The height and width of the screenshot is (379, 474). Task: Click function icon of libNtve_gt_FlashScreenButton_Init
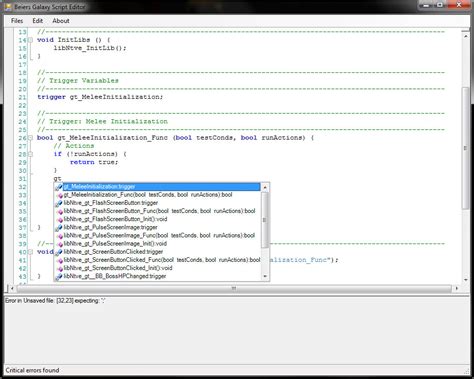(x=60, y=220)
